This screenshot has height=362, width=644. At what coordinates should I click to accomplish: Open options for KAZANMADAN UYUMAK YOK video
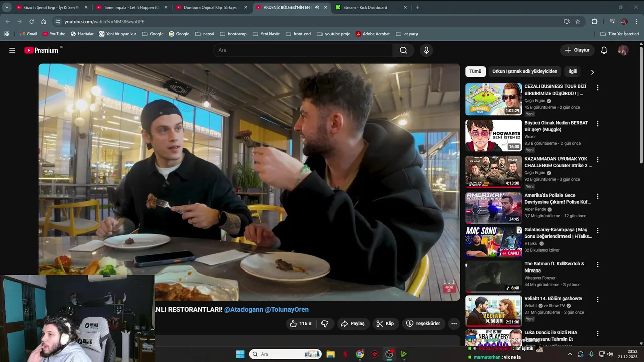pyautogui.click(x=597, y=160)
